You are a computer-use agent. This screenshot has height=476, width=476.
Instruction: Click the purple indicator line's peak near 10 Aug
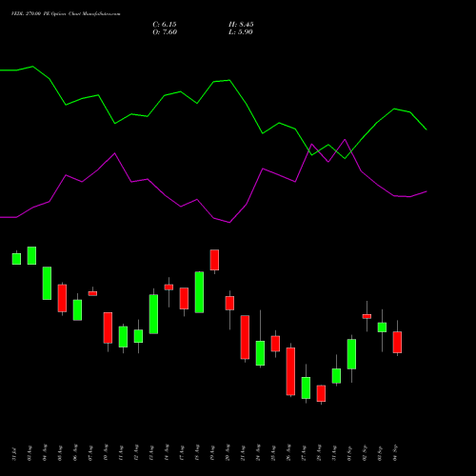click(x=114, y=153)
